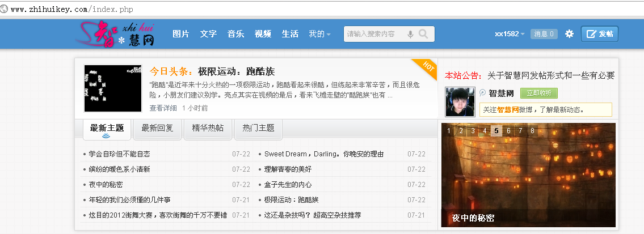Go to slideshow page 1

pyautogui.click(x=449, y=131)
